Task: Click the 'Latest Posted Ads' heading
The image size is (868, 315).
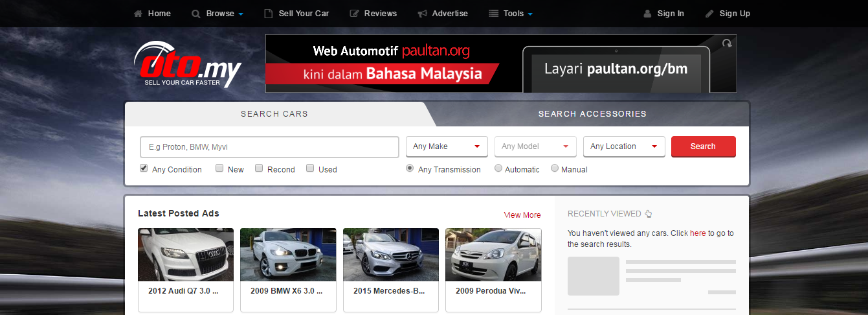Action: 179,213
